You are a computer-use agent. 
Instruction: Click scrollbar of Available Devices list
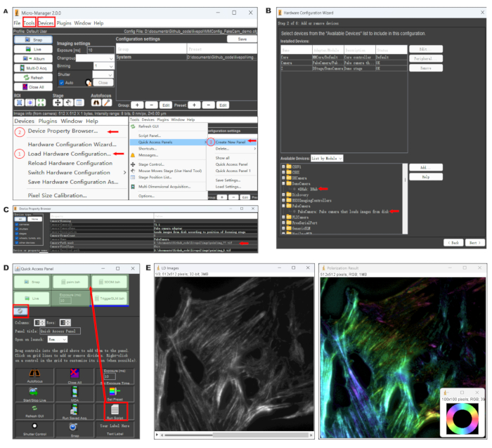tap(405, 199)
